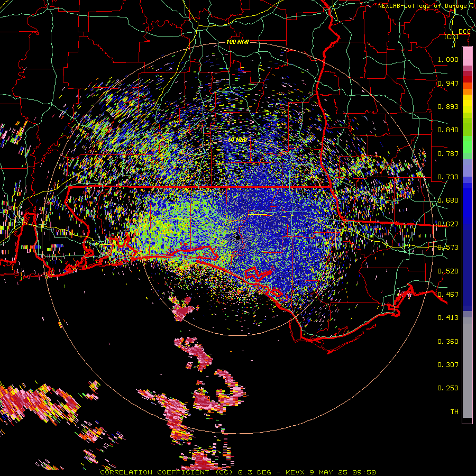Pick the black bottom color bar segment
476x476 pixels.
(467, 420)
